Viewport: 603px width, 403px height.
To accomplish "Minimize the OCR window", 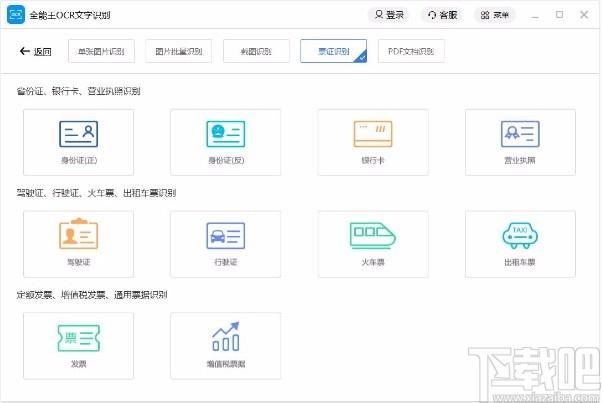I will pos(535,15).
